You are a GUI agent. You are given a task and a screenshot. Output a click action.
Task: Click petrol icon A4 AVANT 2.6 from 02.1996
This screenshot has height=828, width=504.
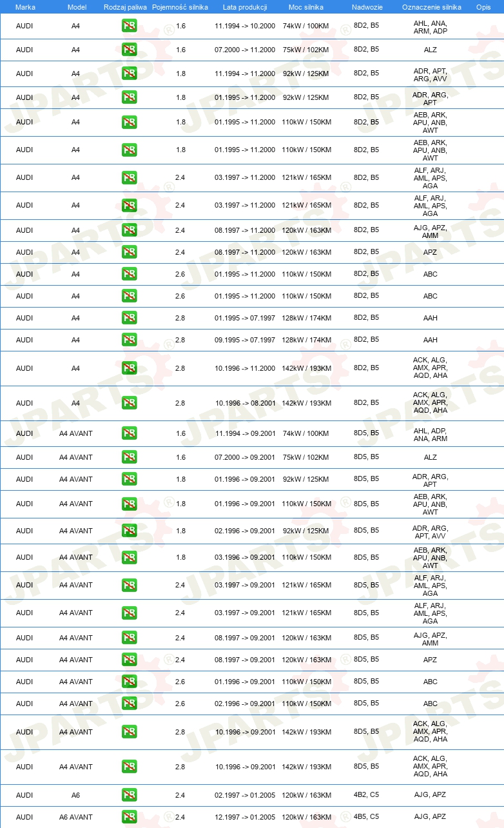(x=129, y=703)
